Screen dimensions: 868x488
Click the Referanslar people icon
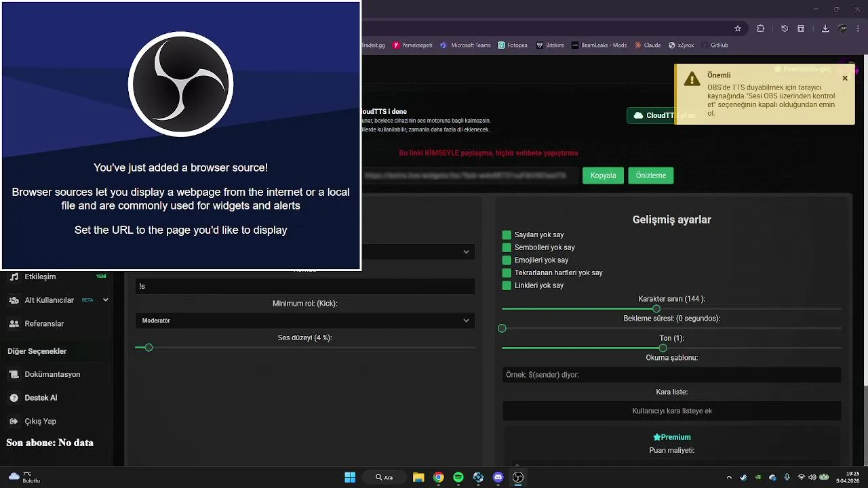14,324
